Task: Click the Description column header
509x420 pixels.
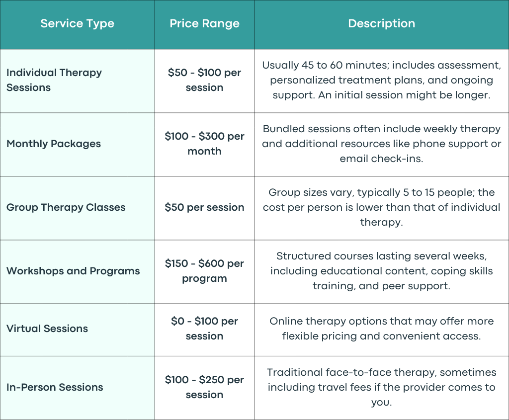Action: point(381,24)
